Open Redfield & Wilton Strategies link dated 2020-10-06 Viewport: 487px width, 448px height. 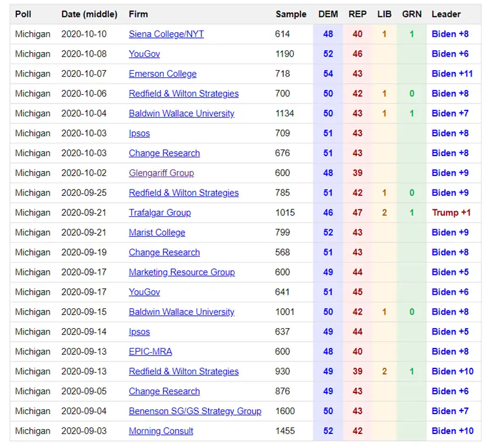[x=184, y=94]
